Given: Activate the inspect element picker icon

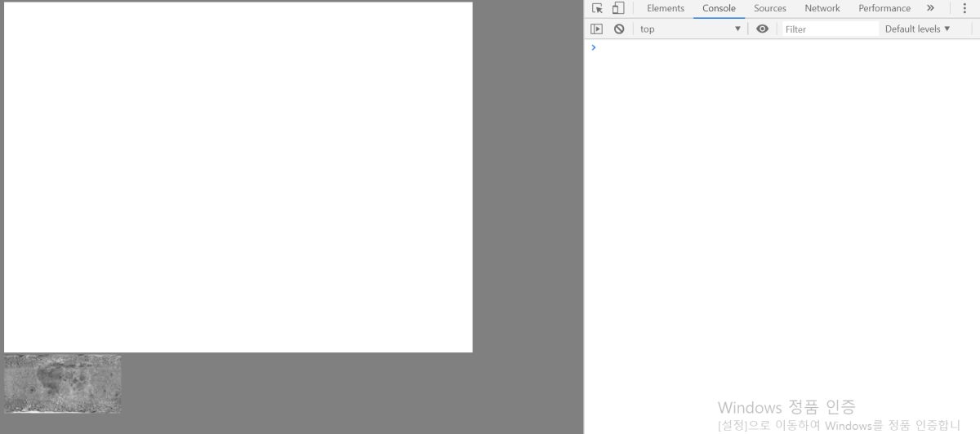Looking at the screenshot, I should [x=597, y=8].
